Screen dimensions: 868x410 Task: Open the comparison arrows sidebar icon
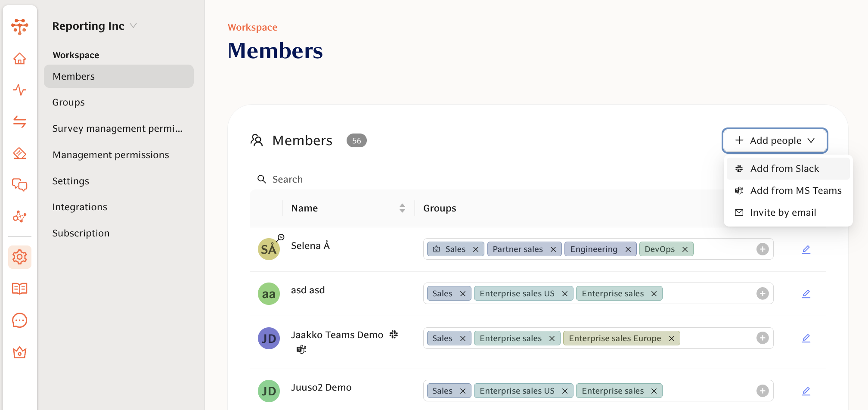[x=20, y=122]
